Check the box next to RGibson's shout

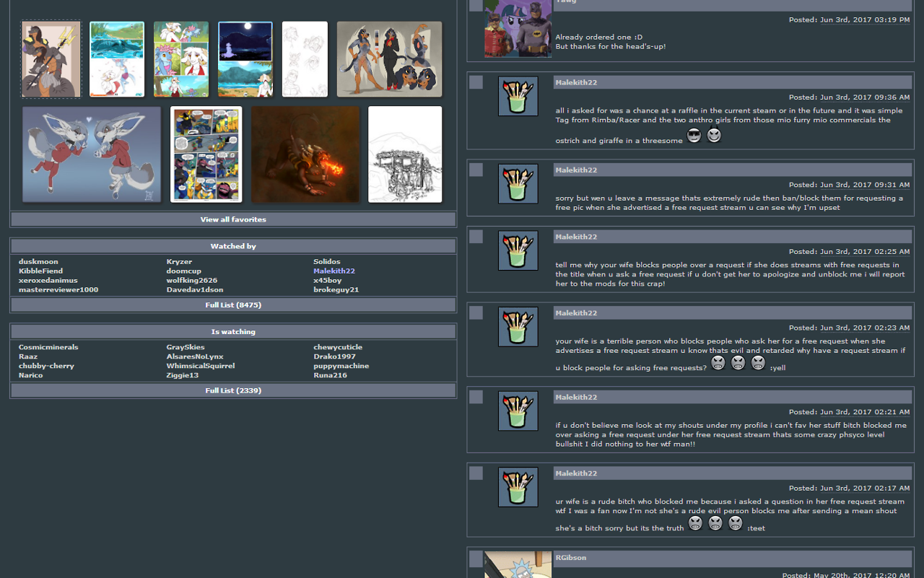coord(476,559)
